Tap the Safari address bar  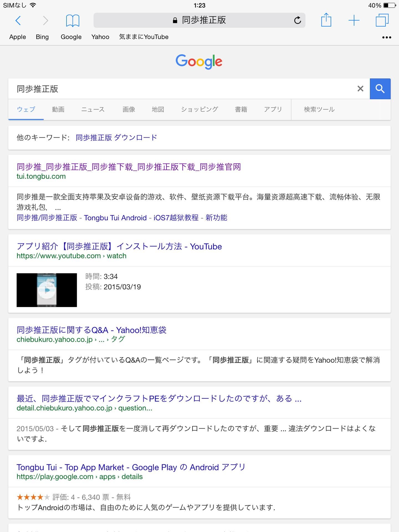pyautogui.click(x=199, y=20)
